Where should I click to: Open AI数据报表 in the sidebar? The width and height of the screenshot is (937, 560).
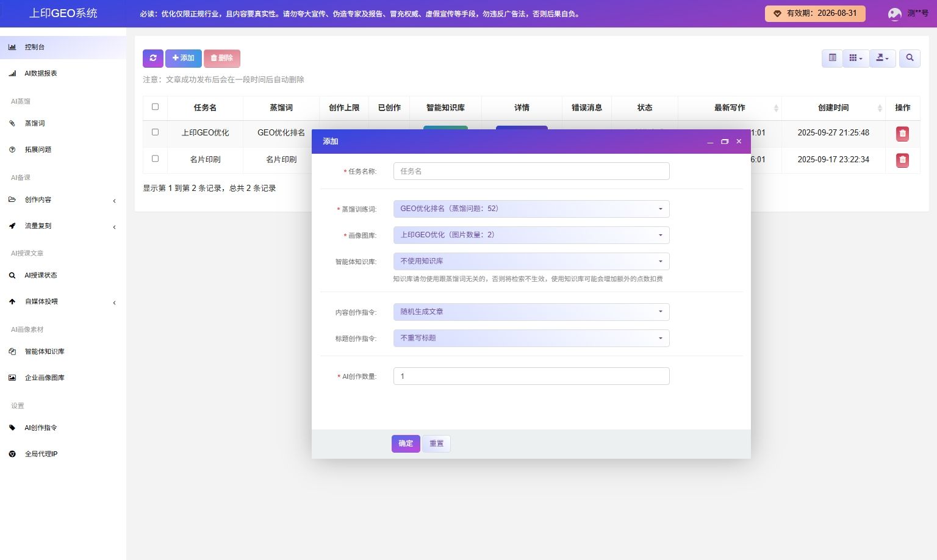pos(41,73)
